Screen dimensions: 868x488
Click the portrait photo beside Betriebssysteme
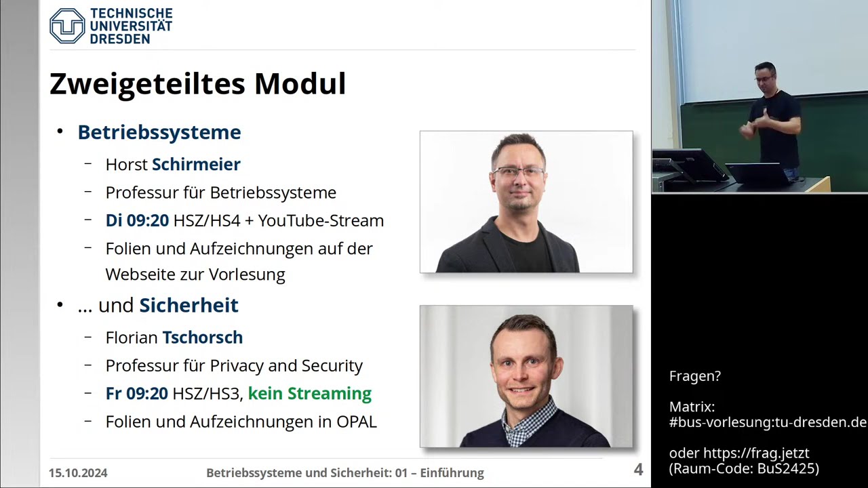pos(526,202)
